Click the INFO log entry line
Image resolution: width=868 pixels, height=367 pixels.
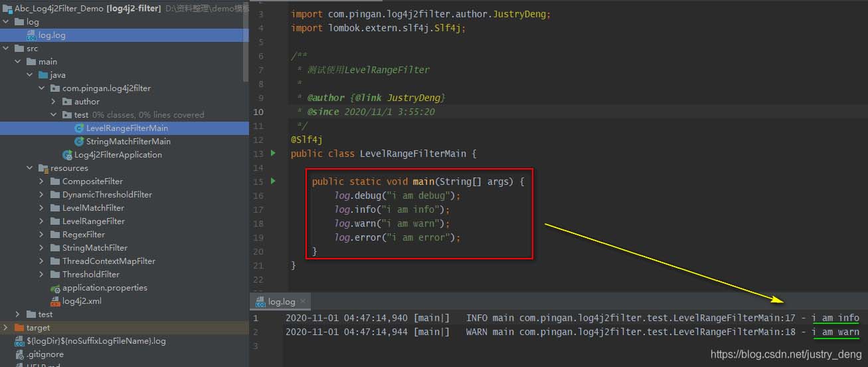coord(572,318)
